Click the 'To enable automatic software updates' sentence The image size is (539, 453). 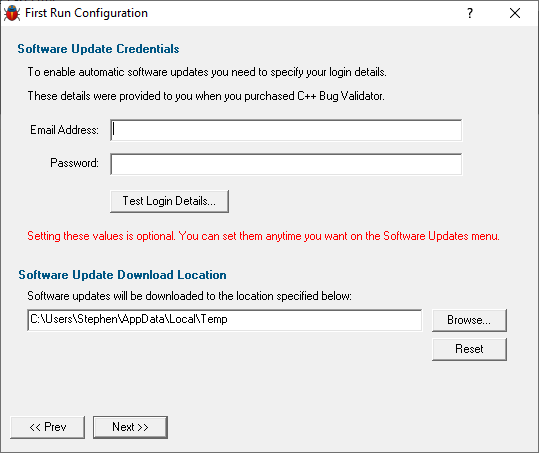pyautogui.click(x=207, y=72)
